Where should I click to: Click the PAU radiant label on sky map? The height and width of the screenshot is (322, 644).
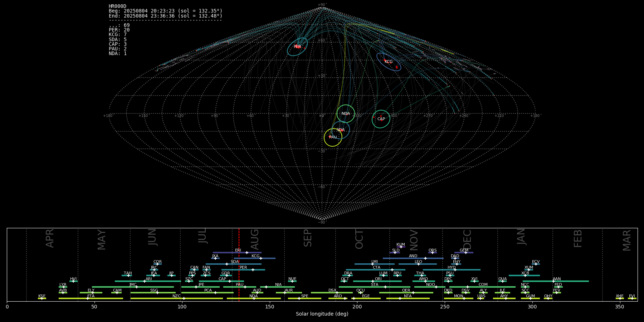tap(333, 137)
